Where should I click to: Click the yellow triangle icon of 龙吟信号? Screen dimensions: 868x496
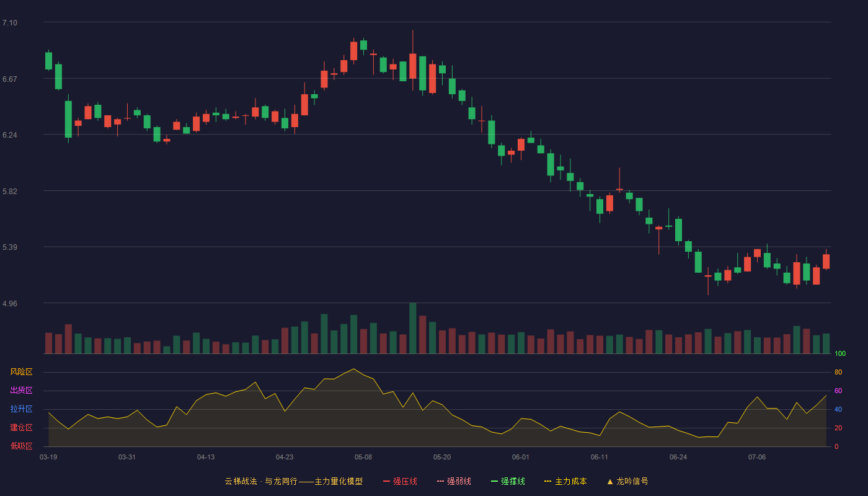point(610,481)
